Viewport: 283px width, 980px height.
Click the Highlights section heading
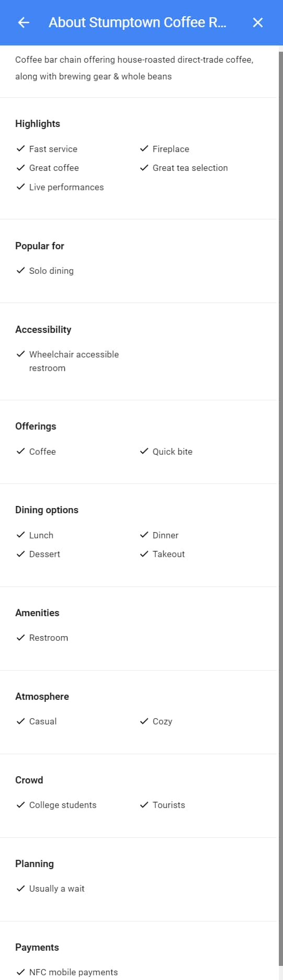38,124
